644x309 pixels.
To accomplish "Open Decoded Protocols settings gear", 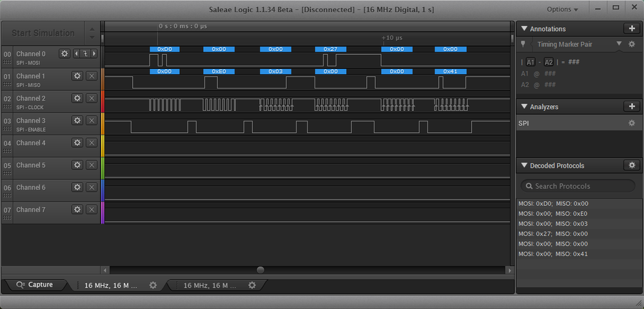I will (x=631, y=165).
